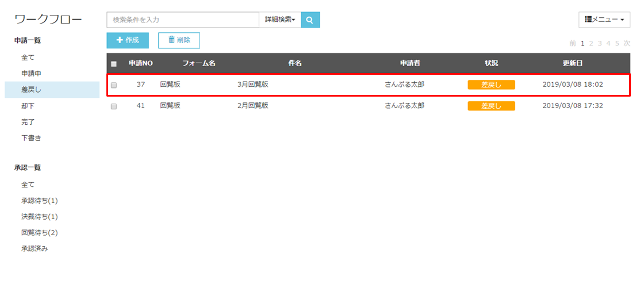
Task: Click the 削除 button
Action: click(179, 40)
